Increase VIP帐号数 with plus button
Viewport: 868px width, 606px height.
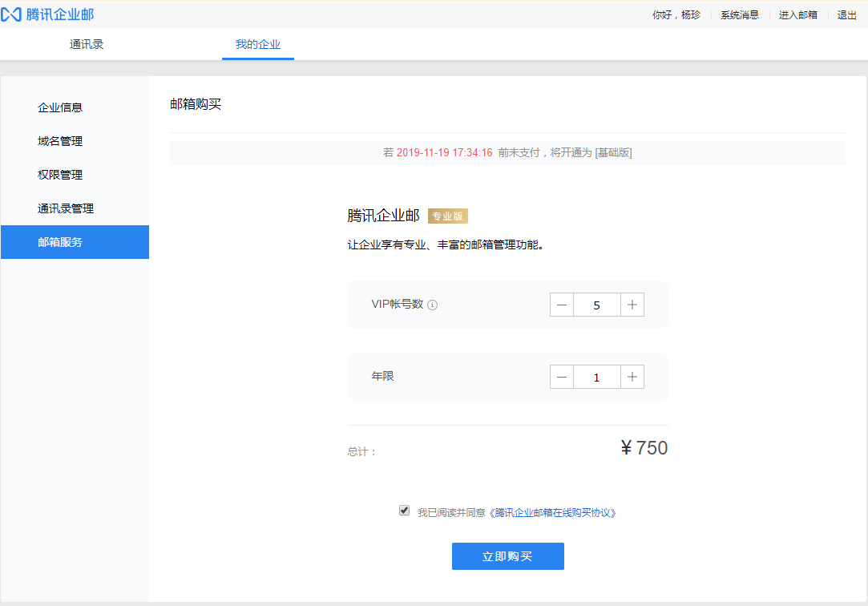pyautogui.click(x=632, y=305)
